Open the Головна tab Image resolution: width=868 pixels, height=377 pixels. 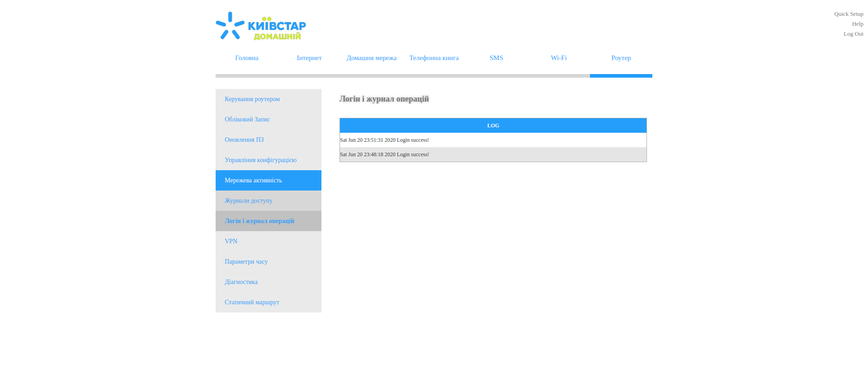[x=247, y=58]
